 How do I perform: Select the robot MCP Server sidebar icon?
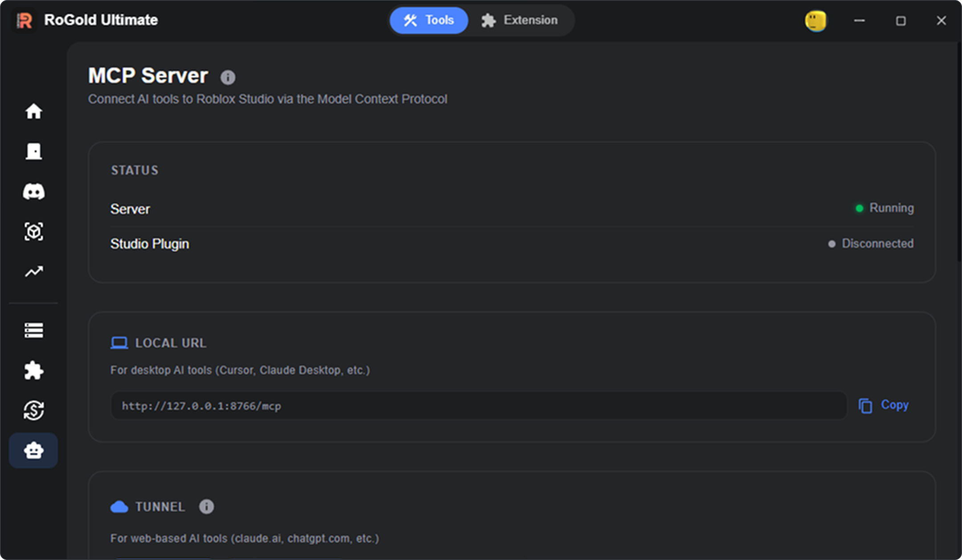pyautogui.click(x=33, y=450)
